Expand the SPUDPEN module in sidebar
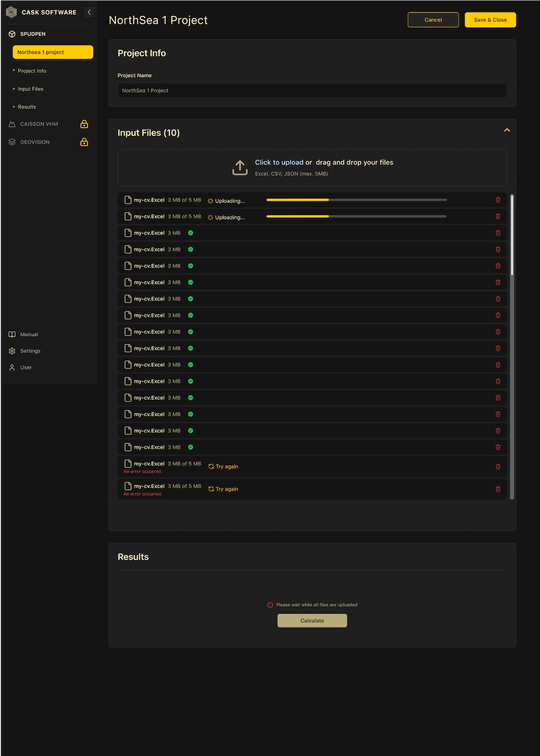This screenshot has height=756, width=540. click(x=33, y=34)
